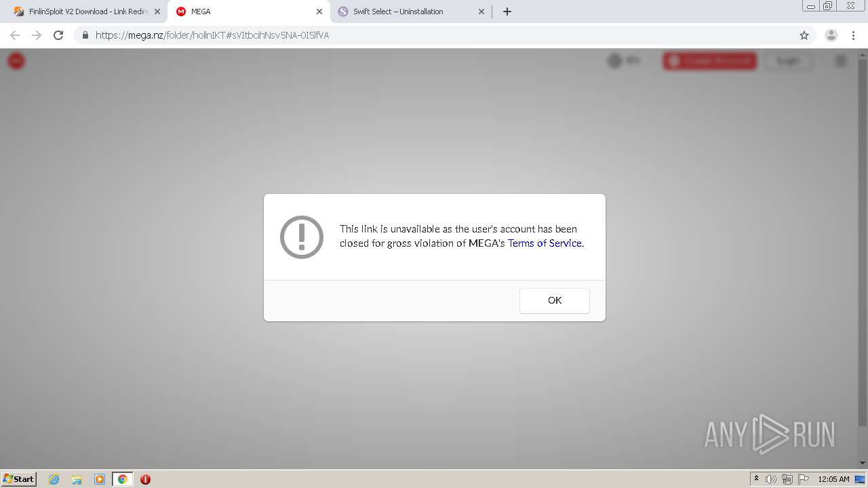Image resolution: width=868 pixels, height=488 pixels.
Task: Bookmark this page with star icon
Action: (804, 35)
